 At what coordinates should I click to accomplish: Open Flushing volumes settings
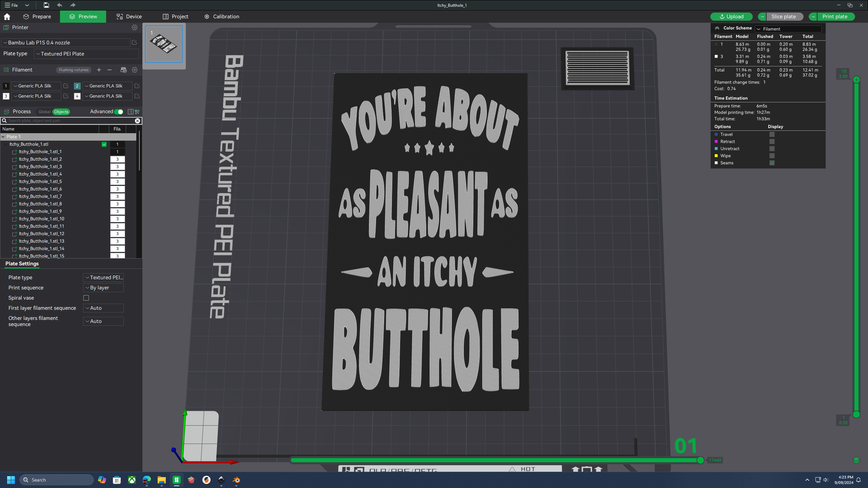pos(74,70)
